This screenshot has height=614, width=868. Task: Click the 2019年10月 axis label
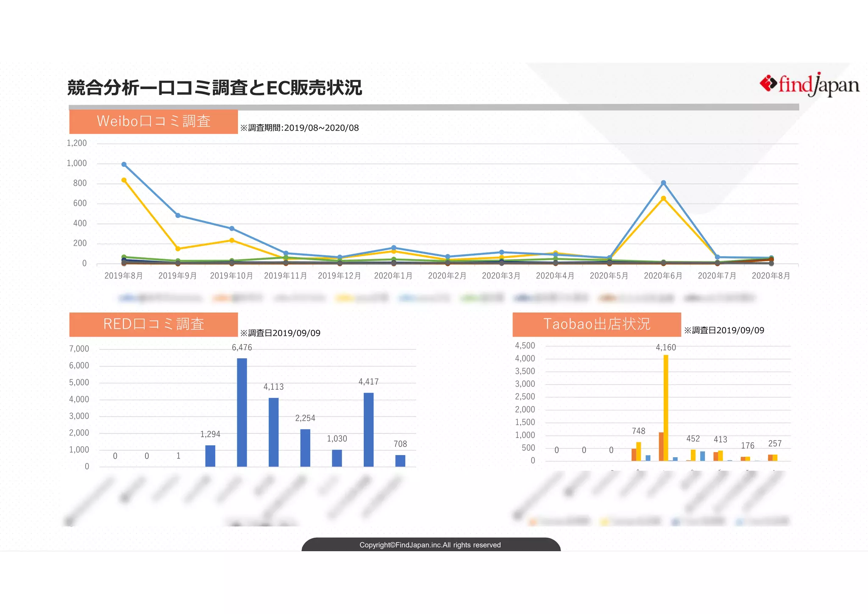click(231, 276)
